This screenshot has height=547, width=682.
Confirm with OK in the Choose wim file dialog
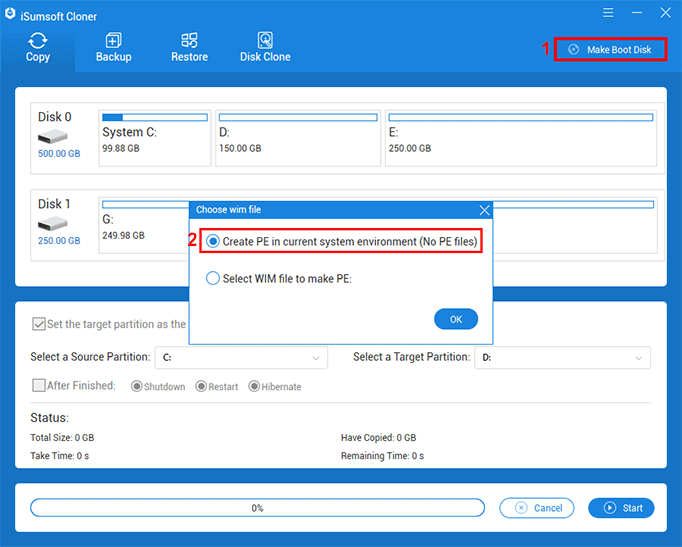(456, 319)
